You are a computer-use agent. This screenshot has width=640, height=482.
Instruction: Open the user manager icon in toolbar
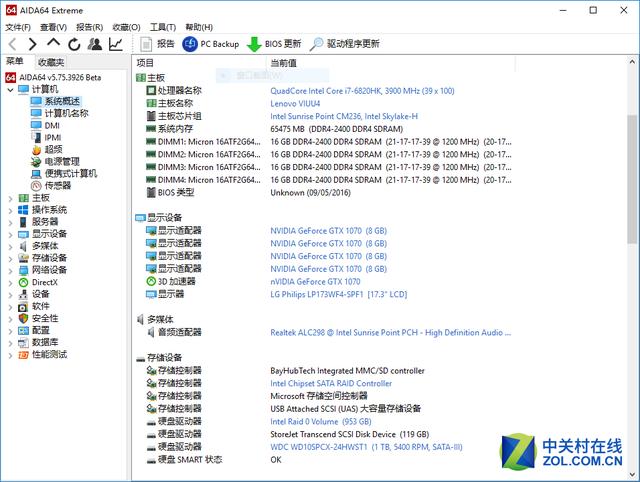pos(95,44)
